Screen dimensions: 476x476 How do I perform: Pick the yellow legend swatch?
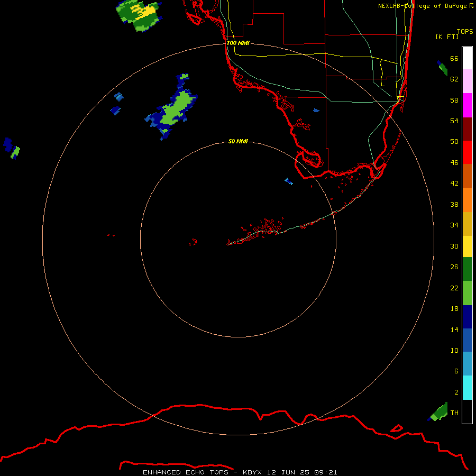[x=467, y=246]
